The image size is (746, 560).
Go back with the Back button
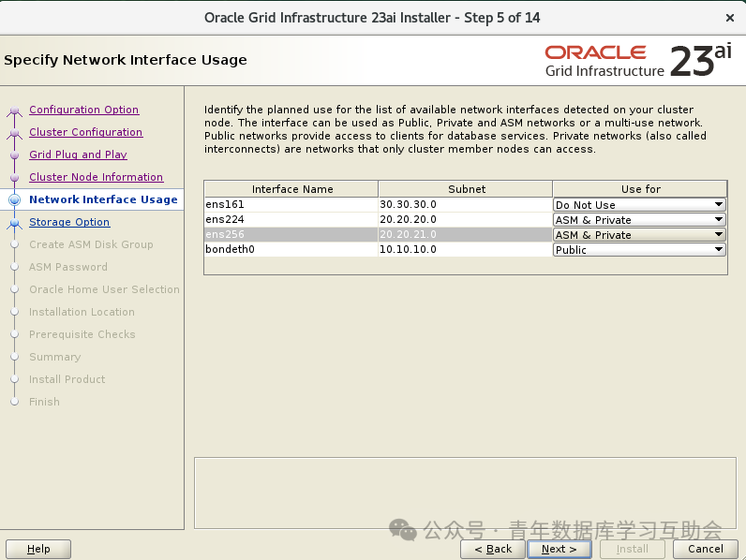click(493, 549)
